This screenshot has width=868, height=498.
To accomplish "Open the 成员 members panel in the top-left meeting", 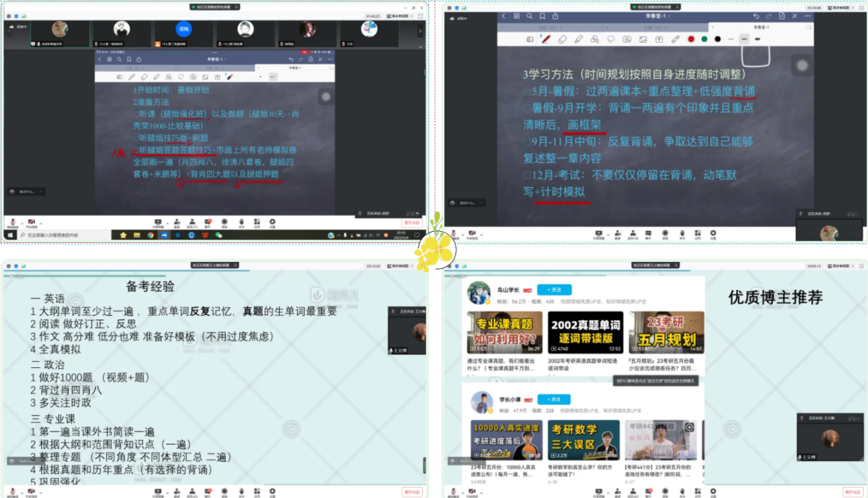I will click(193, 222).
